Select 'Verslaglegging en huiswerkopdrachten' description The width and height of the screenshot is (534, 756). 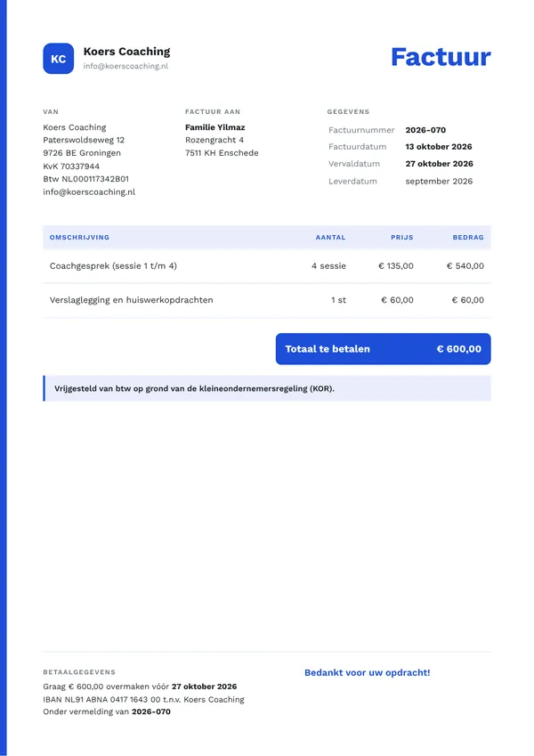pyautogui.click(x=131, y=300)
